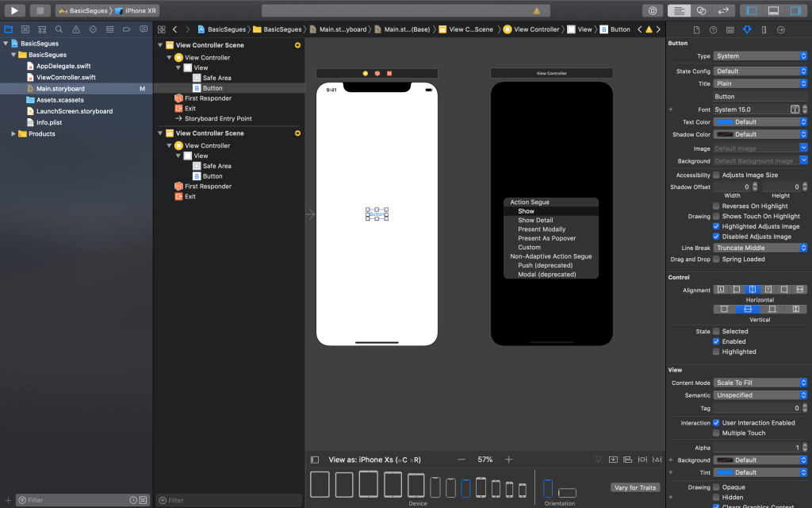The image size is (812, 508).
Task: Enable Adjusts Image Size checkbox
Action: pos(716,175)
